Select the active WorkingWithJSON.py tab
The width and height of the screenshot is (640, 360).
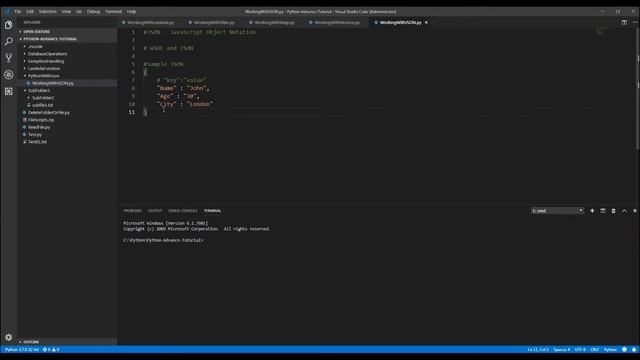click(x=400, y=22)
